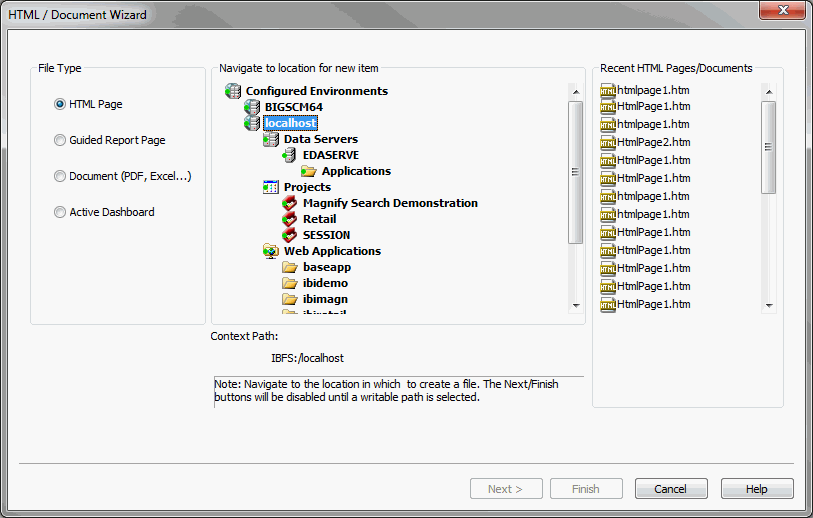
Task: Click the IBFS:/localhost context path text
Action: pos(307,358)
